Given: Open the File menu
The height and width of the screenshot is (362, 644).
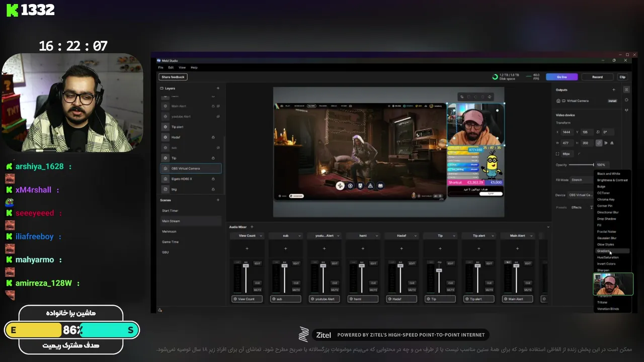Looking at the screenshot, I should [160, 67].
